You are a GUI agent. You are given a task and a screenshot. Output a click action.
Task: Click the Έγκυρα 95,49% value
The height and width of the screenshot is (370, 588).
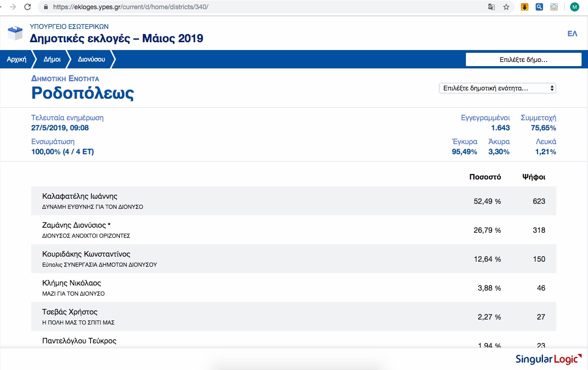pyautogui.click(x=465, y=152)
